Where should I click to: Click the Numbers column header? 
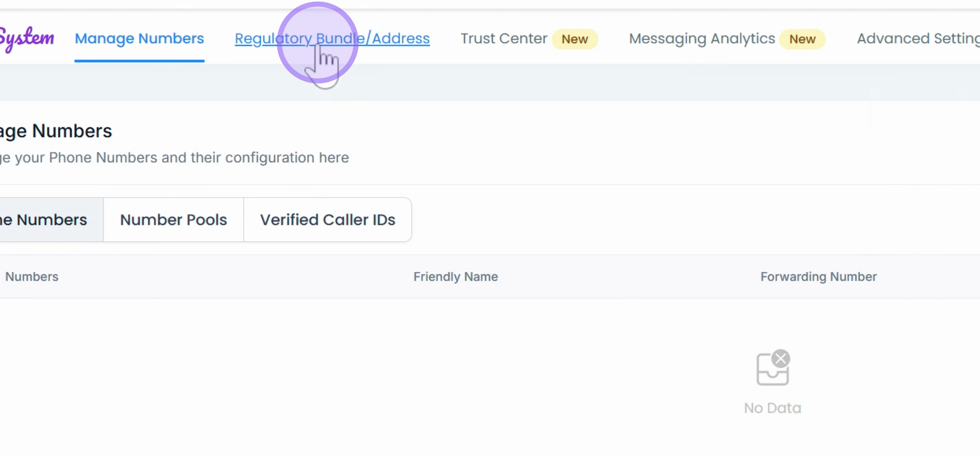[32, 277]
